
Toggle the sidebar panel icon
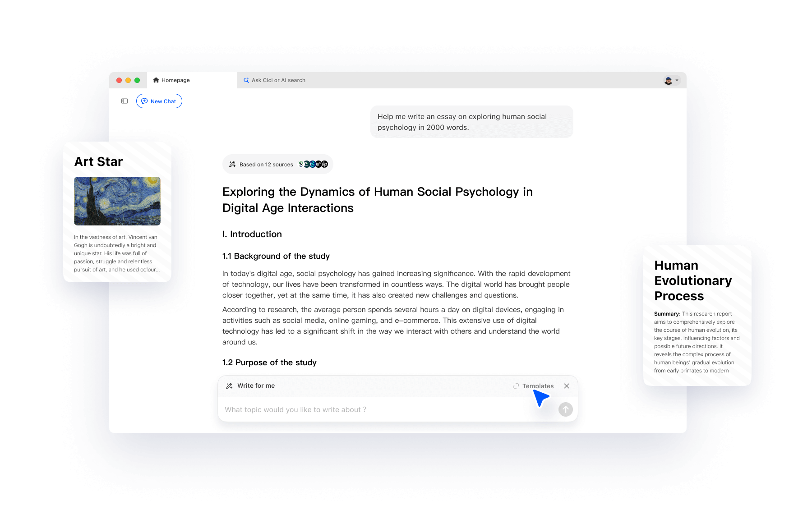click(x=124, y=101)
